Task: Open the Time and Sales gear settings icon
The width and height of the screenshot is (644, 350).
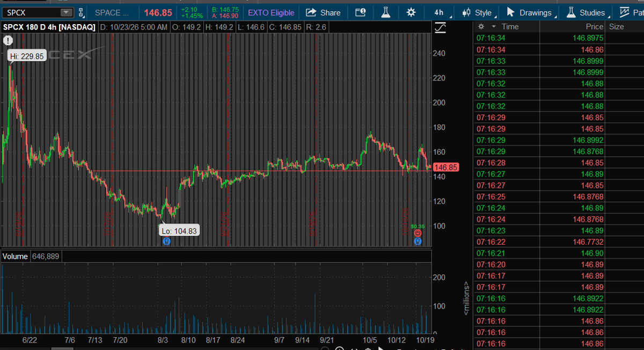Action: pyautogui.click(x=481, y=26)
